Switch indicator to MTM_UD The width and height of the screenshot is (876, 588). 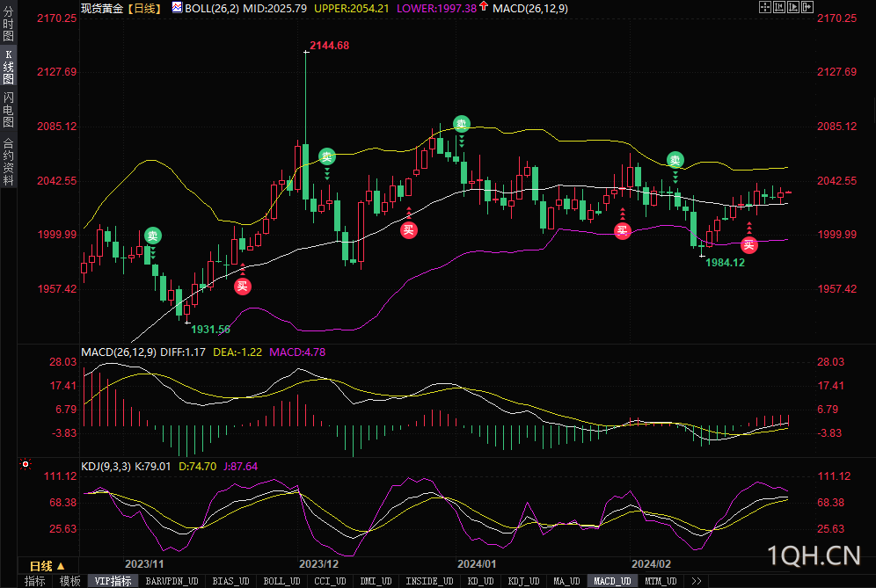pyautogui.click(x=661, y=581)
